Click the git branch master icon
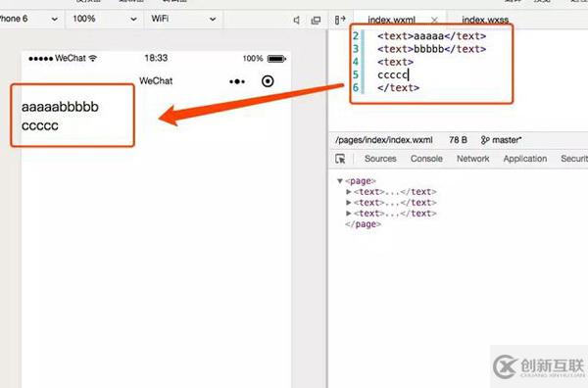The image size is (588, 388). coord(485,140)
